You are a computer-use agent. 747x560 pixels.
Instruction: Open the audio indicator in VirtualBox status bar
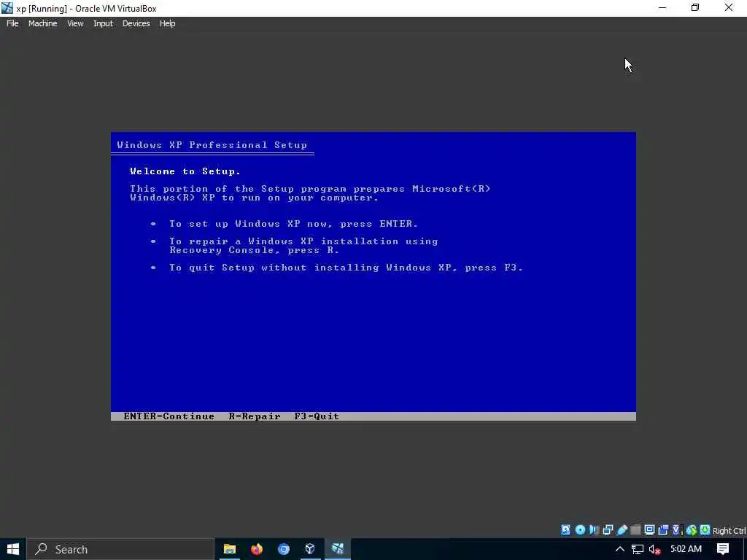tap(594, 530)
